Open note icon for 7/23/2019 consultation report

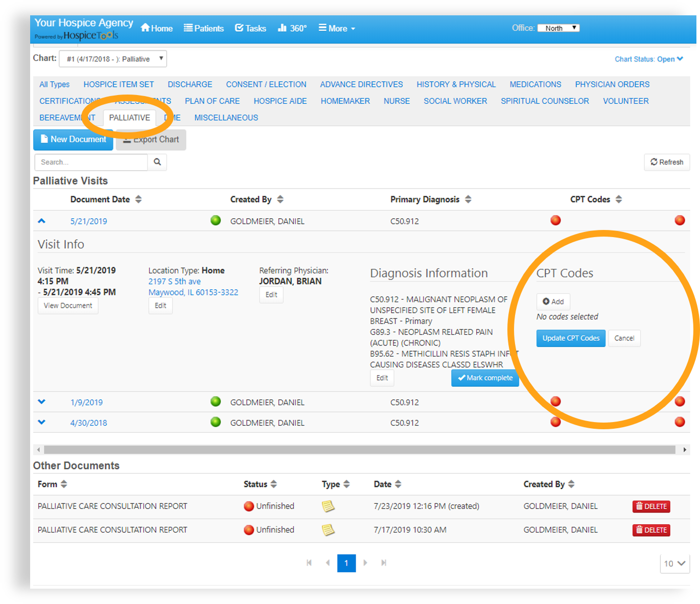coord(328,506)
